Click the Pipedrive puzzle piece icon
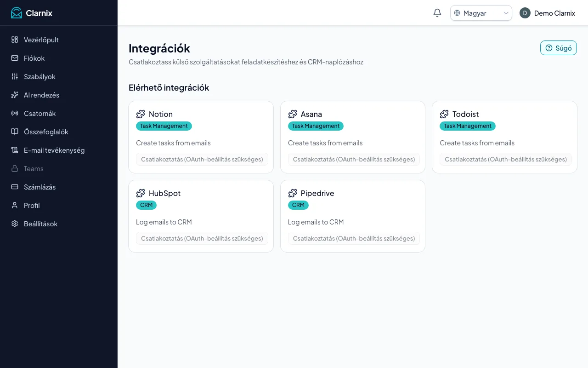The height and width of the screenshot is (368, 588). (x=293, y=193)
